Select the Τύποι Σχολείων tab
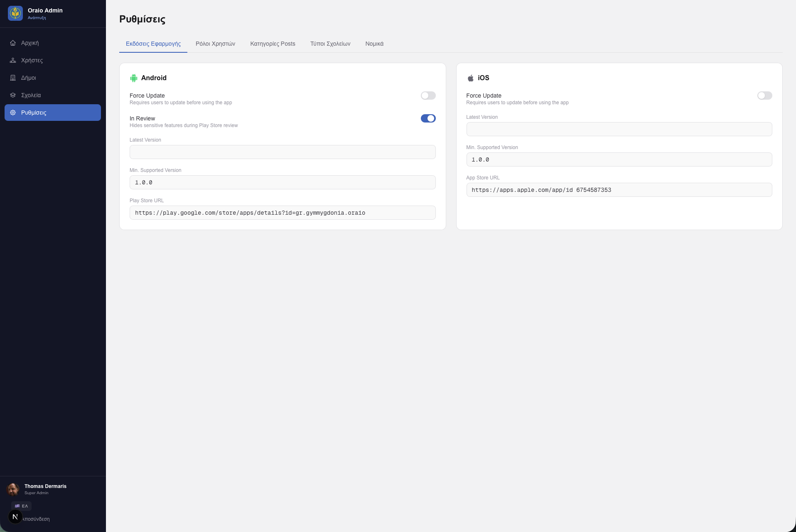796x532 pixels. point(330,44)
